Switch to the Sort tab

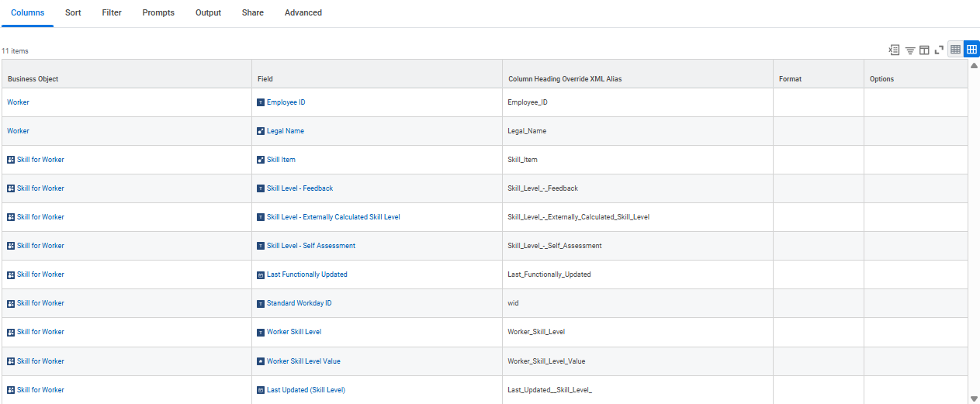[73, 12]
